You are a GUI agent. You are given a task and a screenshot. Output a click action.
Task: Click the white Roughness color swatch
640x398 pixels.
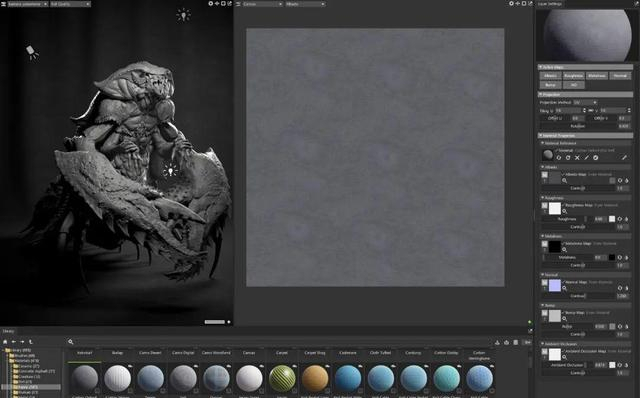(x=611, y=219)
